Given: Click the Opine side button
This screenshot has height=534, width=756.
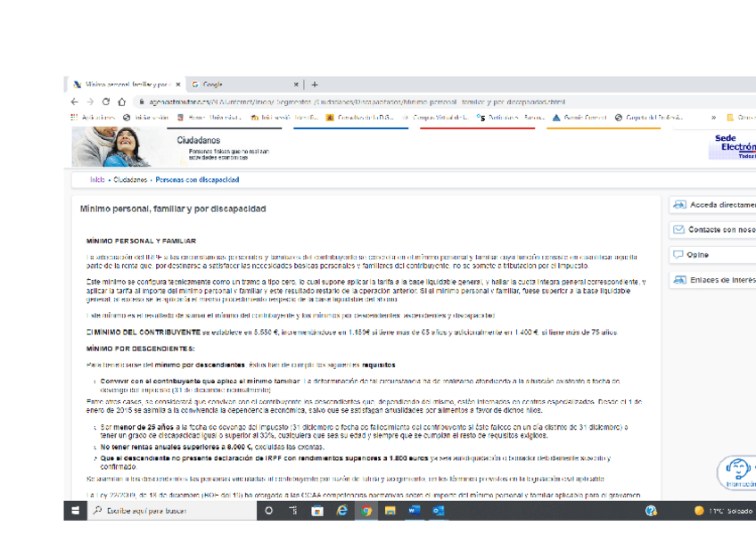Looking at the screenshot, I should pyautogui.click(x=714, y=255).
